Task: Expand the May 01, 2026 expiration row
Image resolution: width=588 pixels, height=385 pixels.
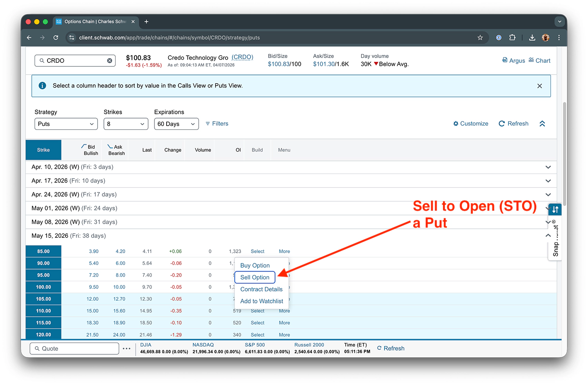Action: click(x=291, y=208)
